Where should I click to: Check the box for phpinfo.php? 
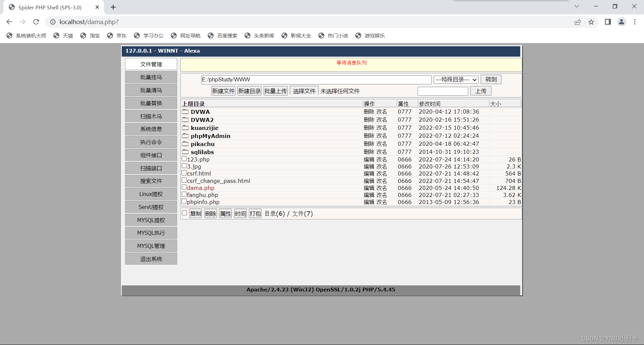click(x=184, y=201)
